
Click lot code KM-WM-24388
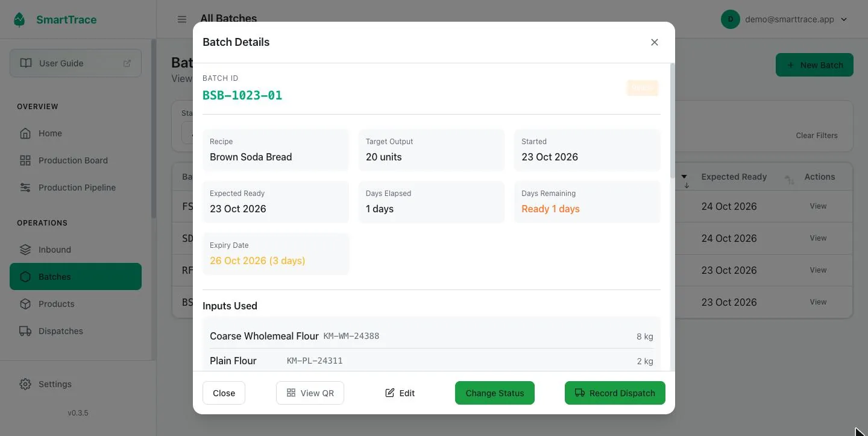tap(351, 336)
